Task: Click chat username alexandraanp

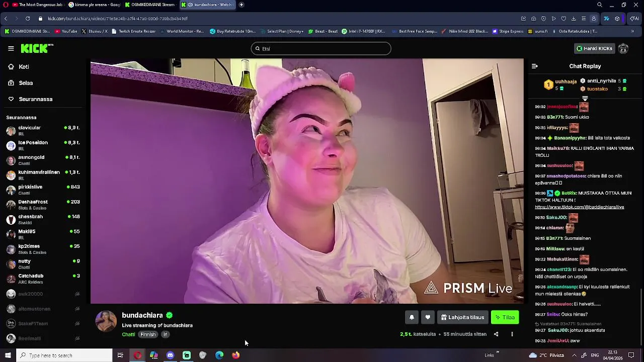Action: click(560, 287)
